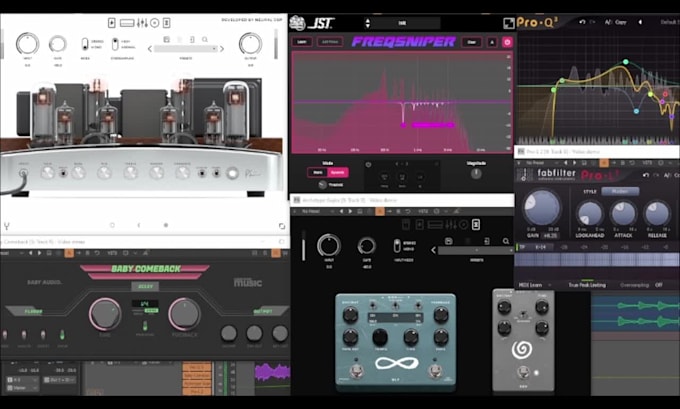Open the Oversampling Off setting in Pro-L 2
Viewport: 680px width, 409px height.
coord(641,285)
